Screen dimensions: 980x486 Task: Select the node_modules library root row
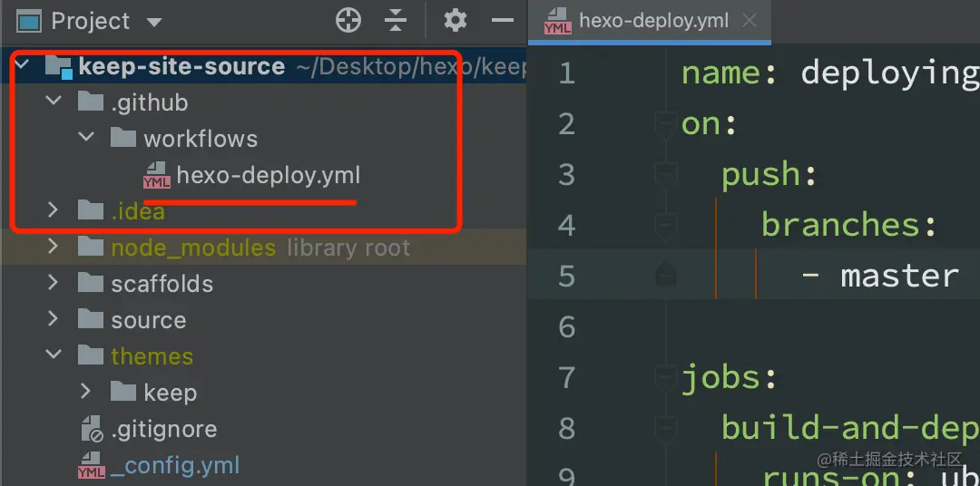tap(263, 248)
